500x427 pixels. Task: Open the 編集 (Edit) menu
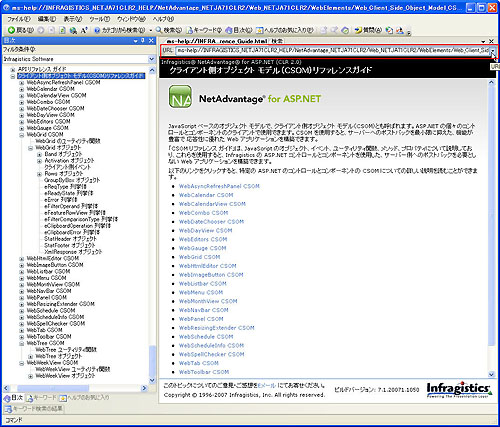point(47,19)
